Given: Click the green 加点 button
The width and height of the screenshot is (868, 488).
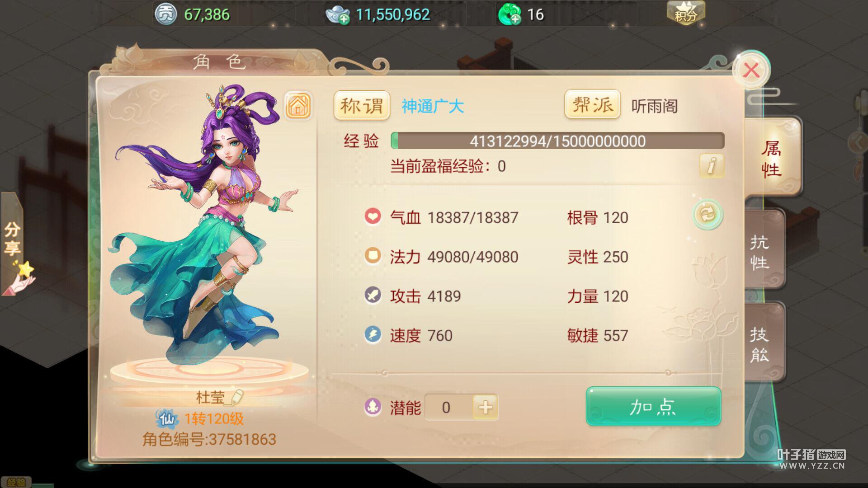Looking at the screenshot, I should click(x=653, y=406).
